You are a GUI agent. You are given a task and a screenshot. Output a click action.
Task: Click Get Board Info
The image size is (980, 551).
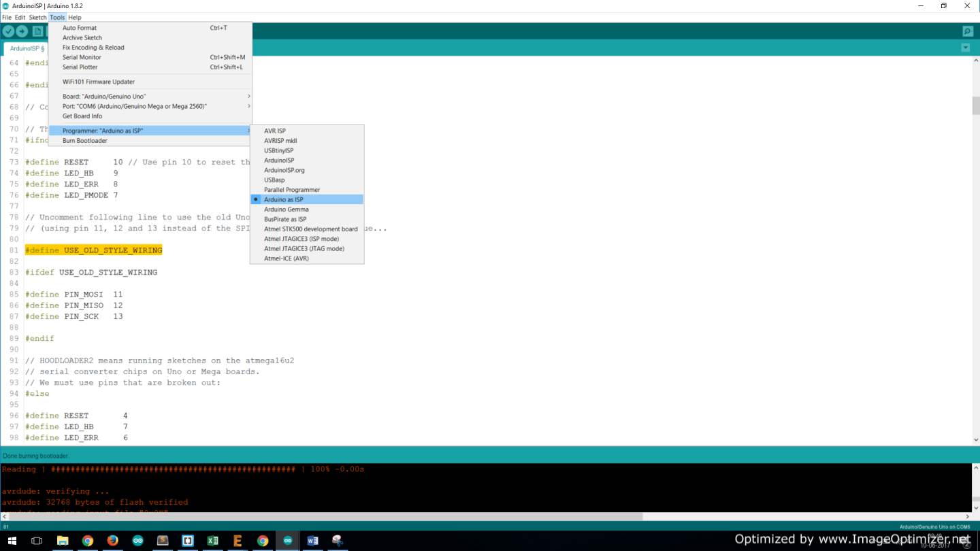[150, 116]
